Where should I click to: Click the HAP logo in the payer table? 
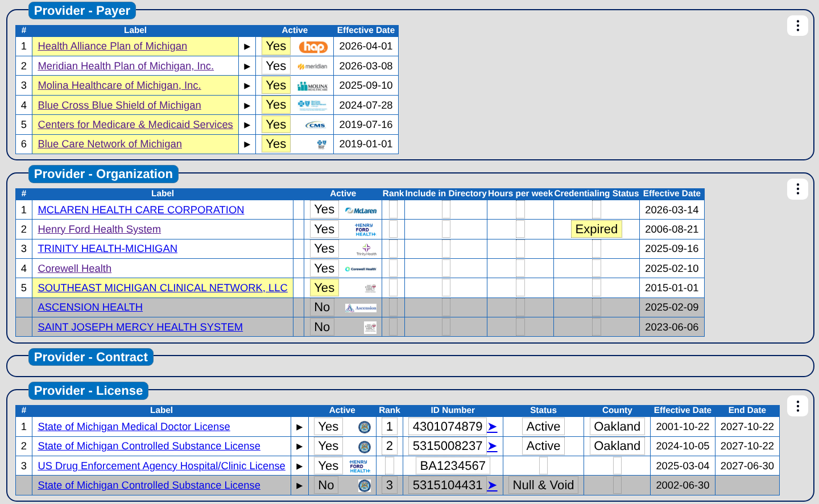[x=313, y=47]
